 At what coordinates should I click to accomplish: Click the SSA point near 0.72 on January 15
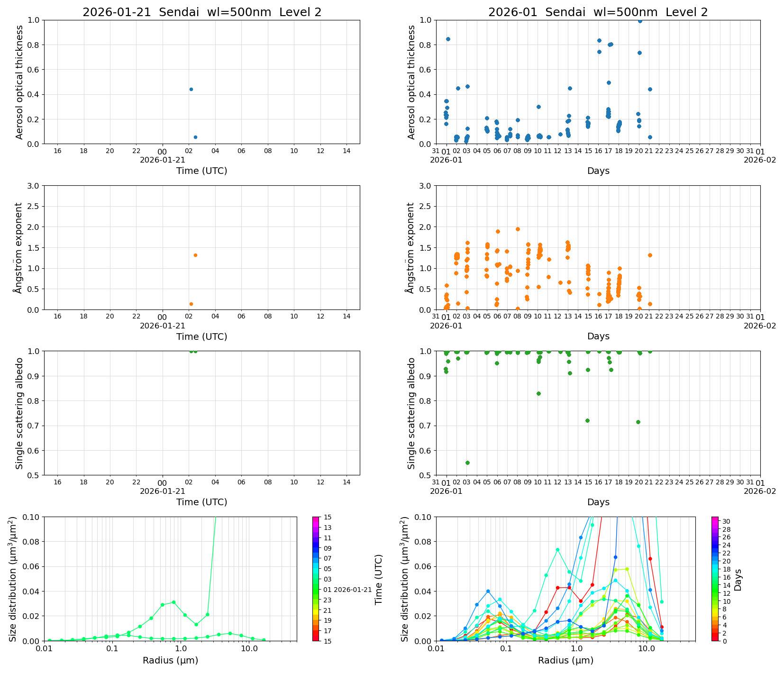[x=587, y=420]
